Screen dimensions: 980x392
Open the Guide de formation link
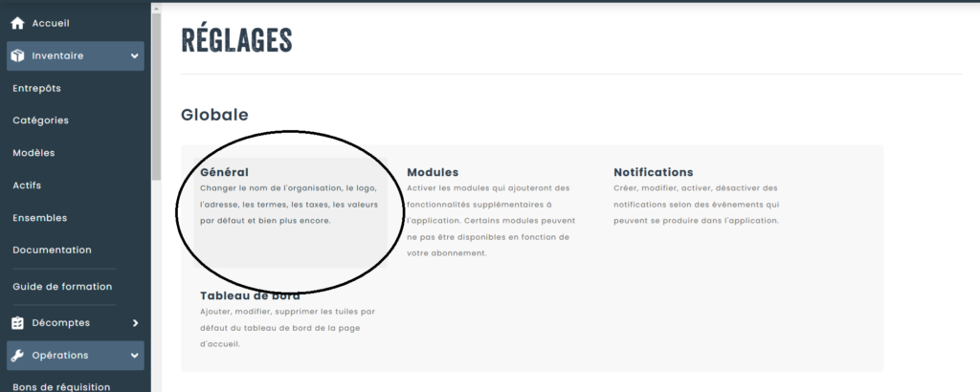click(62, 286)
